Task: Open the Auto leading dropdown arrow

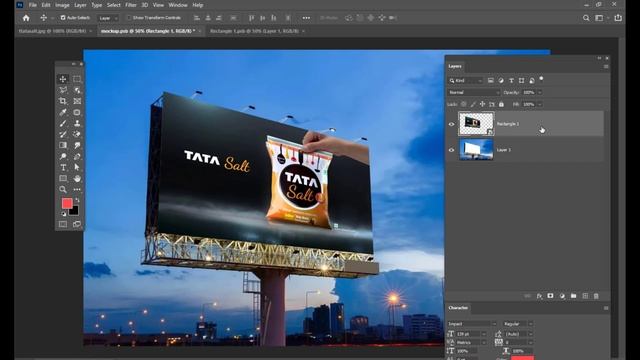Action: coord(530,334)
